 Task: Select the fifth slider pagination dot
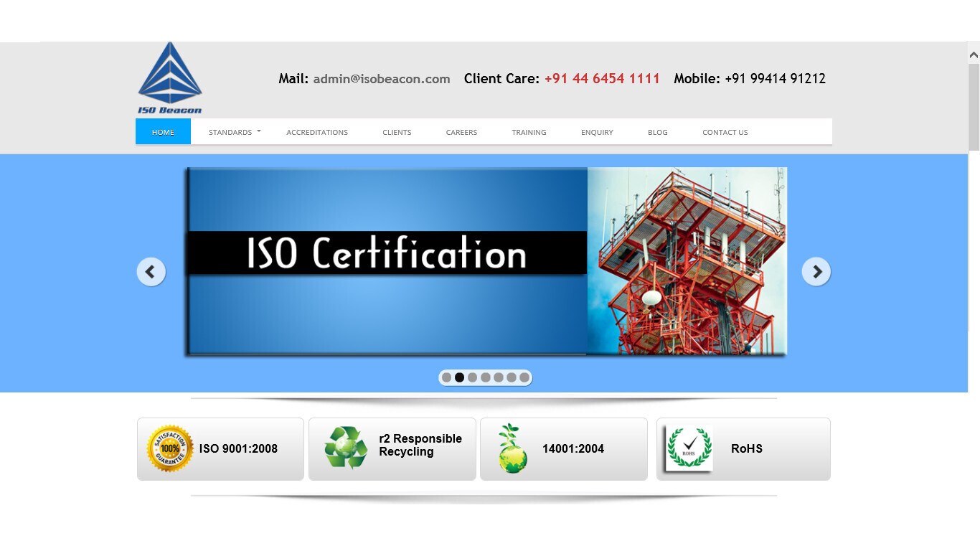click(x=499, y=377)
